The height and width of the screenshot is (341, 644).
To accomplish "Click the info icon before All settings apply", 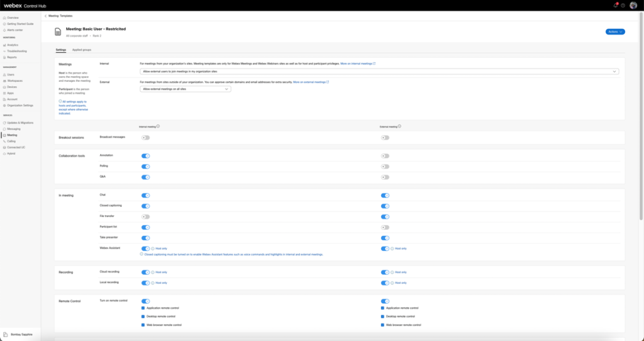I will click(x=60, y=101).
